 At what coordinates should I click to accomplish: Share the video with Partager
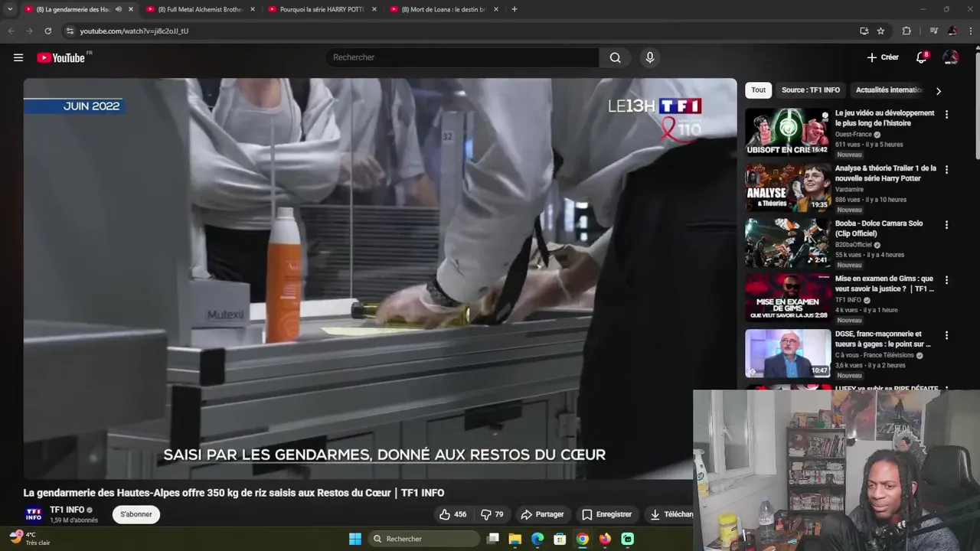pyautogui.click(x=542, y=514)
